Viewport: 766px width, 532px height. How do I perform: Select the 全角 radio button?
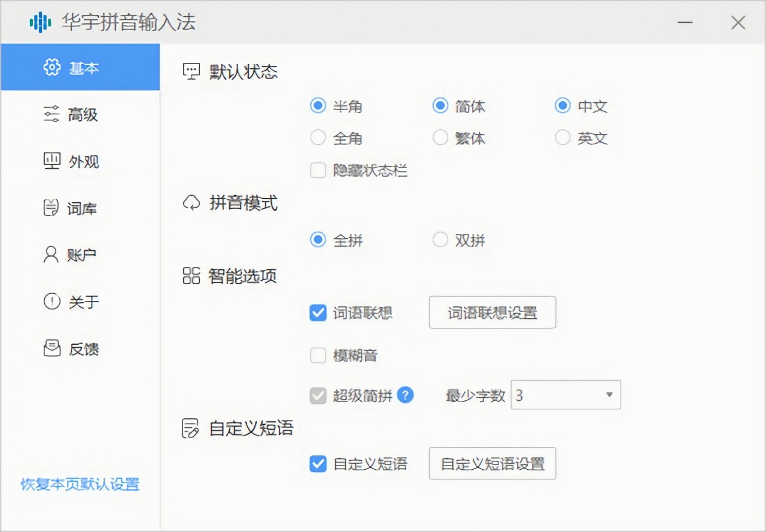[x=318, y=137]
